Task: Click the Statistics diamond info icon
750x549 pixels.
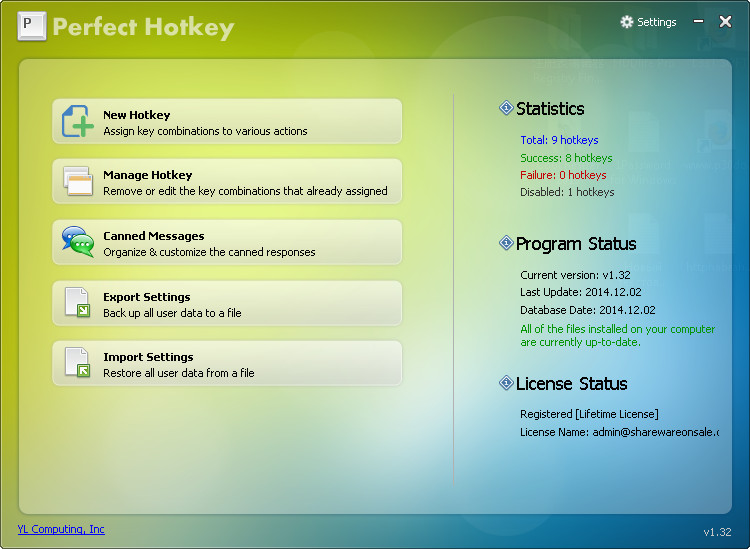Action: tap(506, 108)
